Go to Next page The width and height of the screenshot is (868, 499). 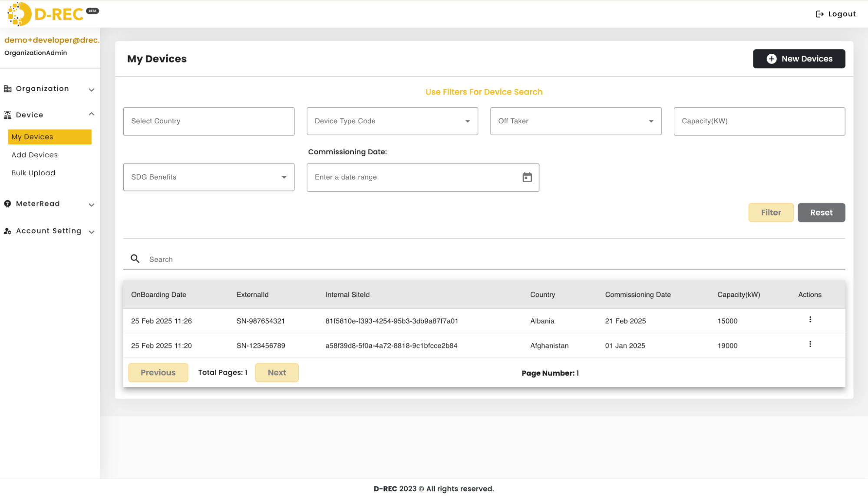pos(277,373)
